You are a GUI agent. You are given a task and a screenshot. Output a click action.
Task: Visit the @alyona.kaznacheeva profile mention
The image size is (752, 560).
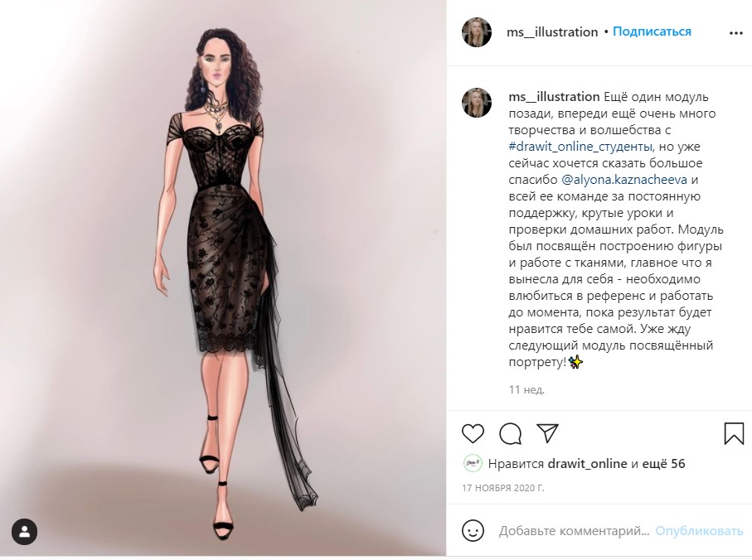(624, 180)
